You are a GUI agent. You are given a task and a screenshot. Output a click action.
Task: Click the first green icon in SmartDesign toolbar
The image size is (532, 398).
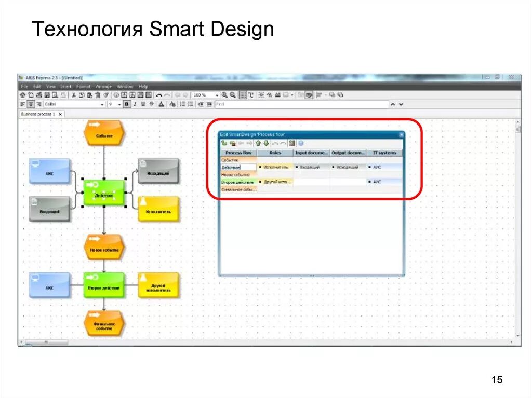pos(224,143)
